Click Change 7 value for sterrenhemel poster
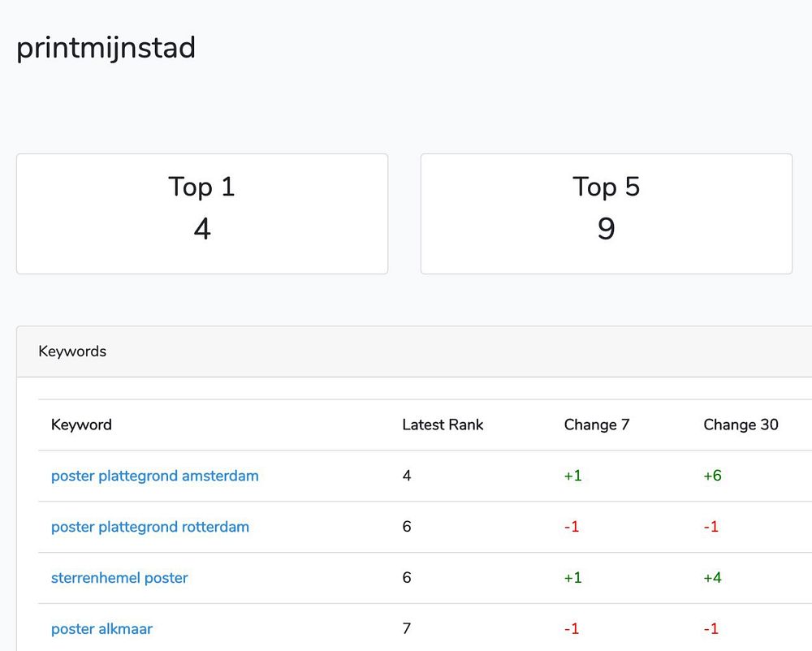 [573, 578]
